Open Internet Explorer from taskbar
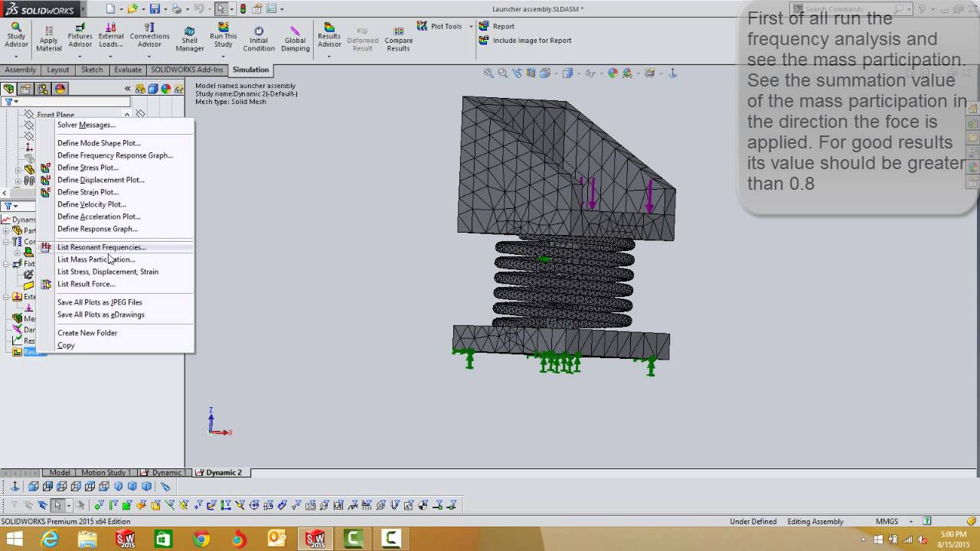 click(50, 540)
